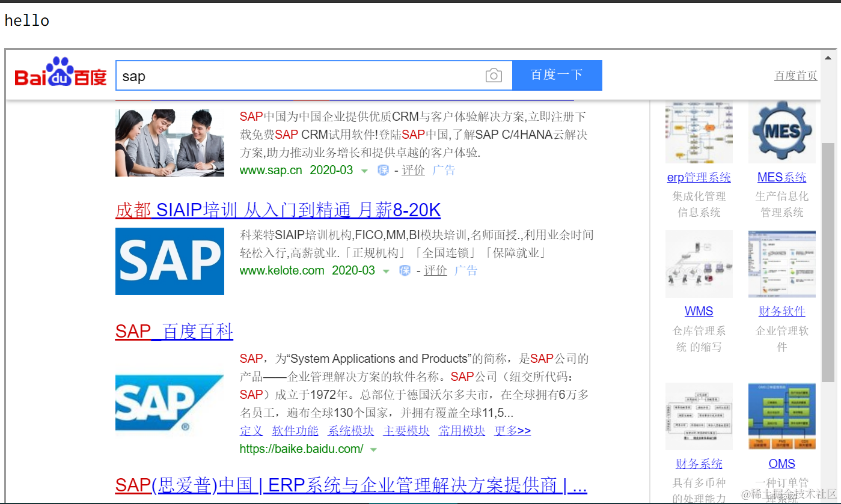The height and width of the screenshot is (504, 841).
Task: Open the MES系统 sidebar link
Action: coord(782,177)
